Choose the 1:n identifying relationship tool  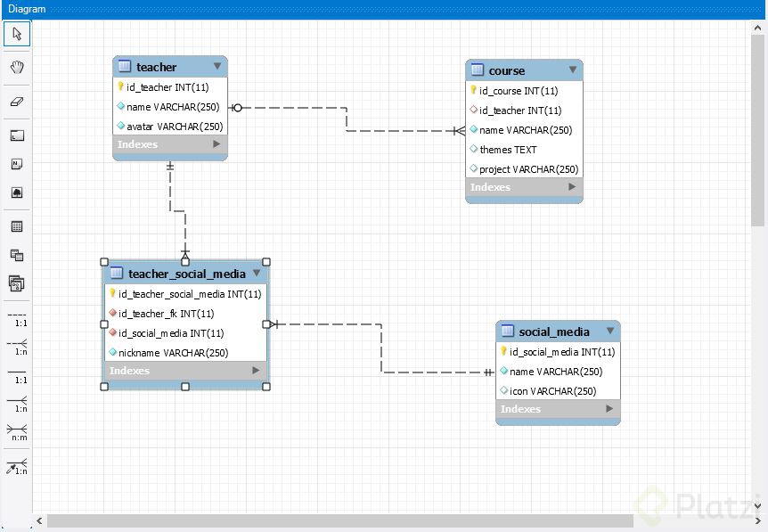(x=14, y=405)
